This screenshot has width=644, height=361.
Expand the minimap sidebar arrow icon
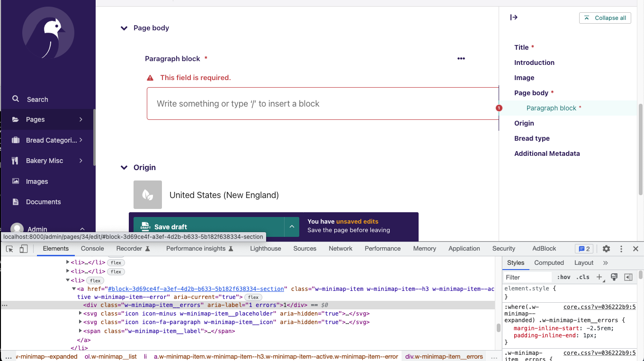coord(514,17)
